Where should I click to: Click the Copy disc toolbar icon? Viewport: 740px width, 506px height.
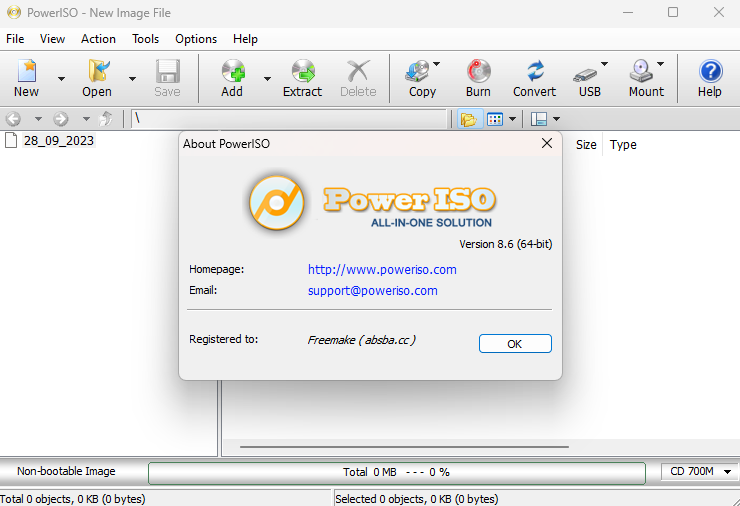(417, 71)
